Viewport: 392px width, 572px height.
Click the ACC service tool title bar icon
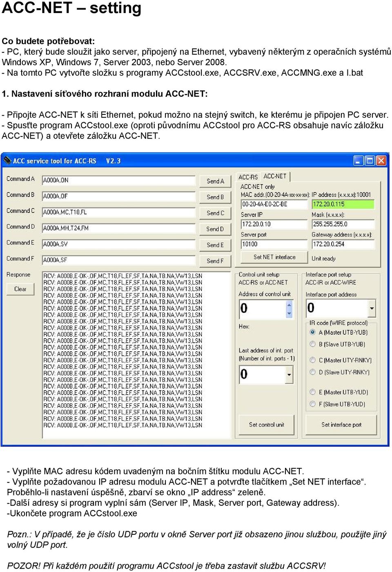pos(7,161)
